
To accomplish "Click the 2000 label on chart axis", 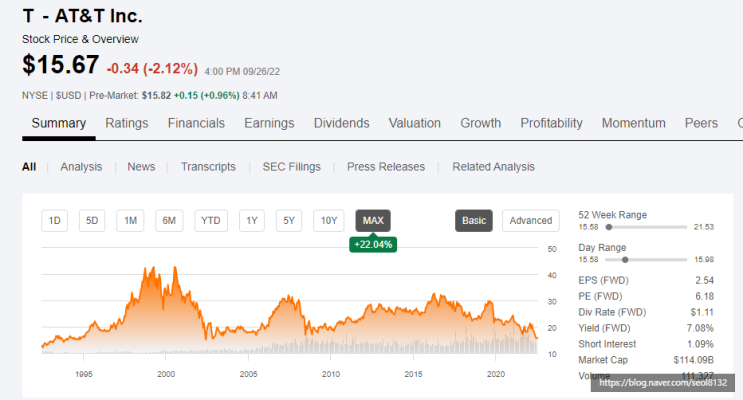I will click(x=166, y=374).
